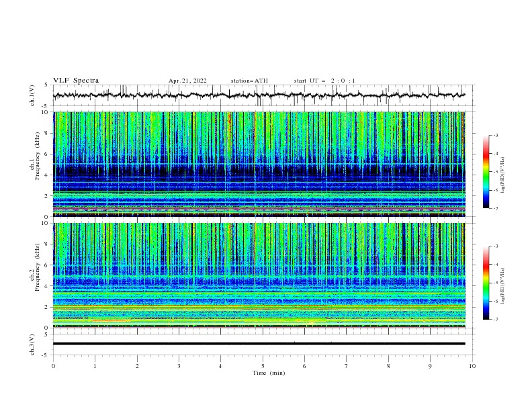
Task: Click time axis tick label "2"
Action: [x=137, y=366]
